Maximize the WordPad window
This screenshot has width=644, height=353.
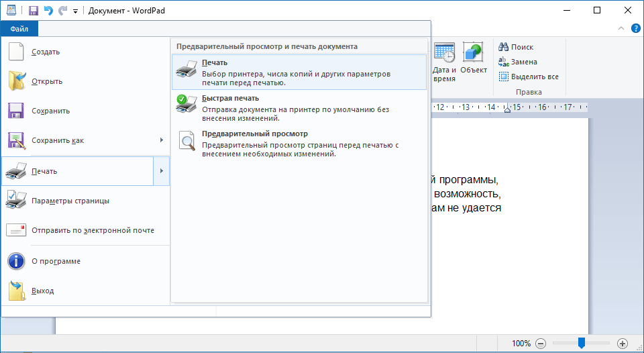tap(597, 10)
